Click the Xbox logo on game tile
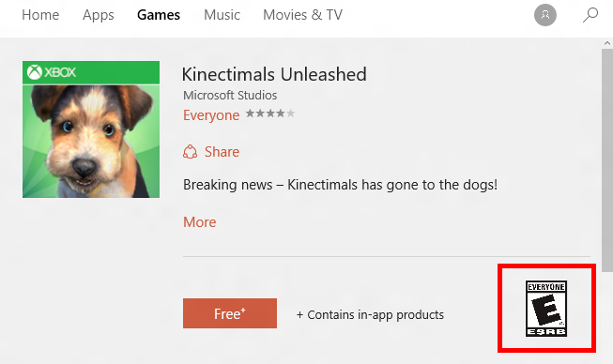613x364 pixels. [x=52, y=72]
